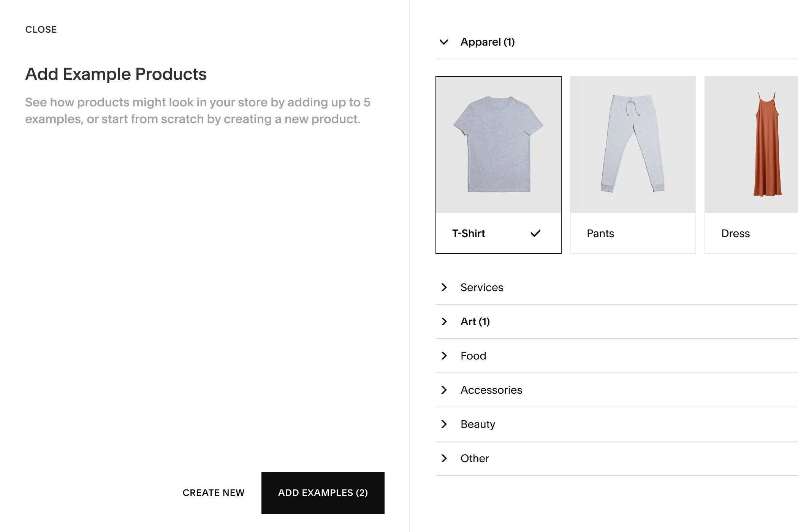Expand the Services category chevron
798x532 pixels.
pos(444,287)
